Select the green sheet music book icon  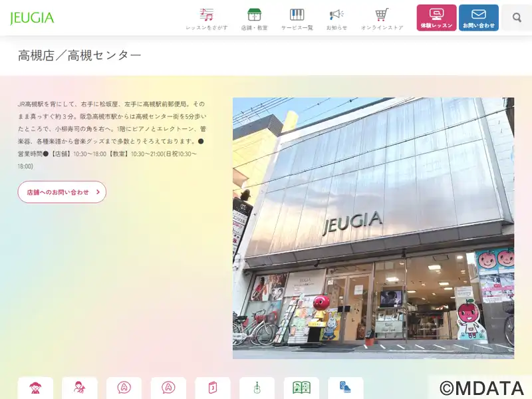[301, 388]
